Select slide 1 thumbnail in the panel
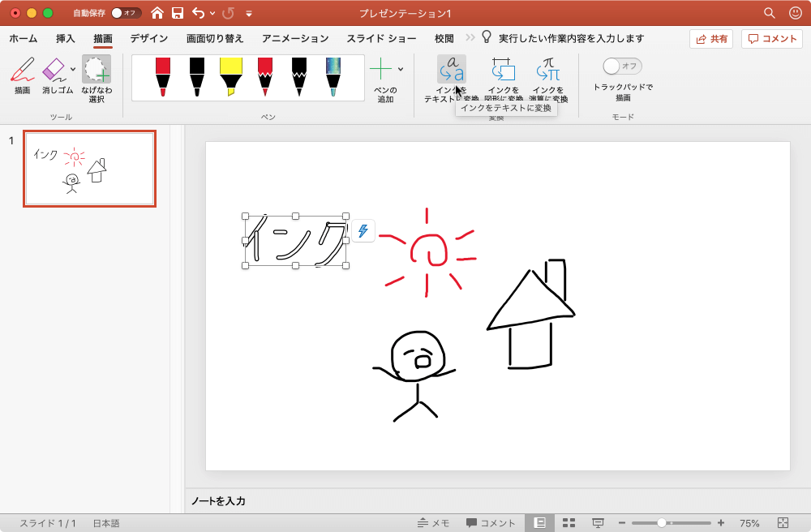Image resolution: width=811 pixels, height=532 pixels. (89, 168)
